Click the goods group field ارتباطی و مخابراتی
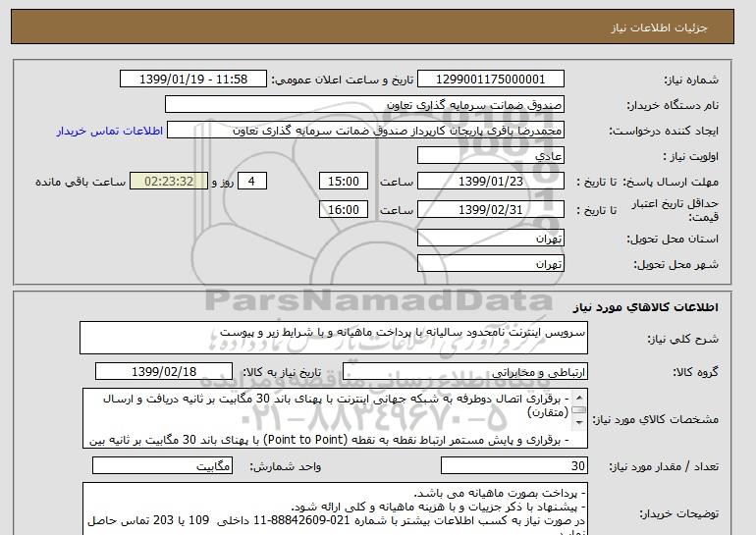Screen dimensions: 756x535 (x=464, y=372)
